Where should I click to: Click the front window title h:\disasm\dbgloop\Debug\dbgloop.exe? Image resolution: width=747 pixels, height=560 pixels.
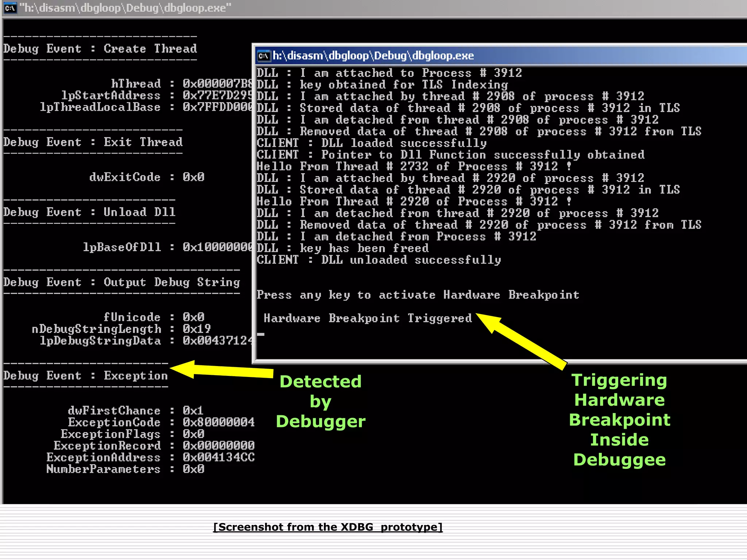[373, 56]
